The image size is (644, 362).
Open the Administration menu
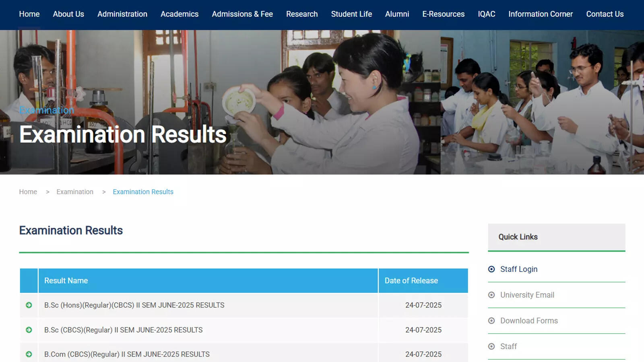point(122,14)
